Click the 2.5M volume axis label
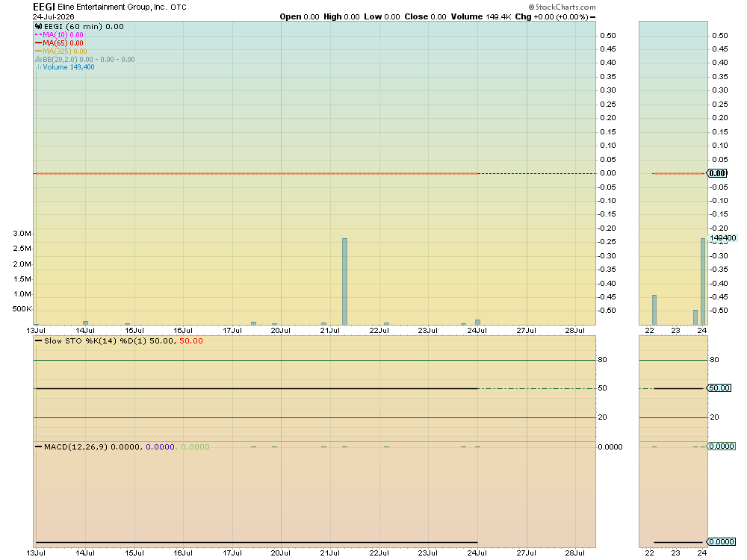The height and width of the screenshot is (560, 747). tap(22, 249)
